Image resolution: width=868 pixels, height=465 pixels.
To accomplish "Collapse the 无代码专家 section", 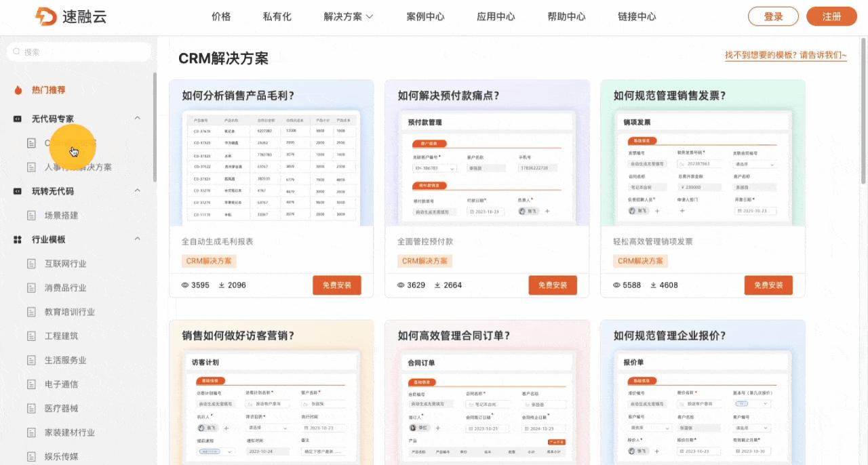I will pos(137,118).
